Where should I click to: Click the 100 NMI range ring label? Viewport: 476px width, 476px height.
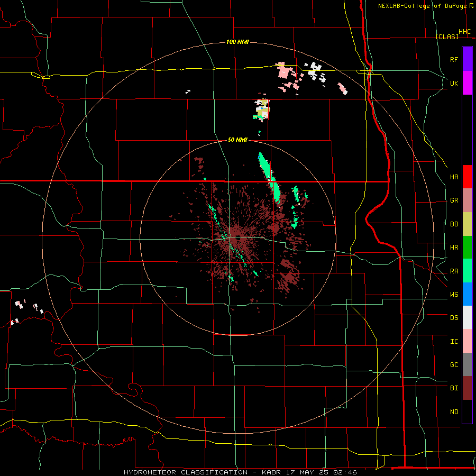coord(237,42)
